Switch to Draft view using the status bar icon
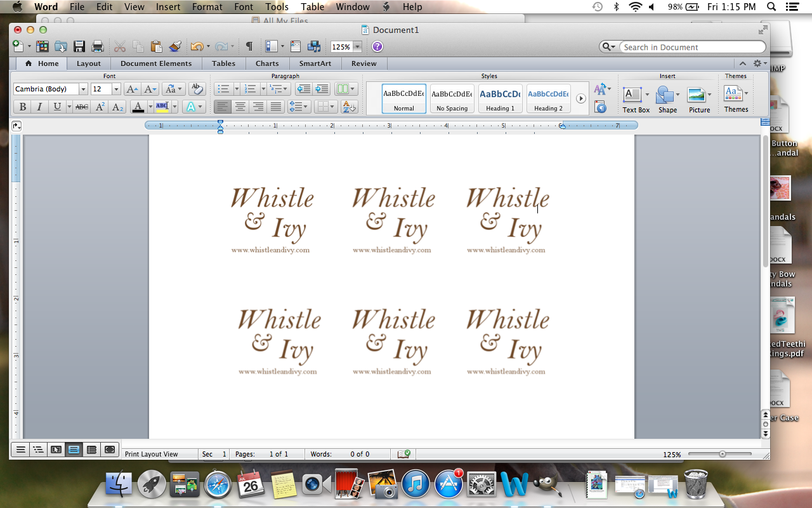Viewport: 812px width, 508px height. coord(20,450)
